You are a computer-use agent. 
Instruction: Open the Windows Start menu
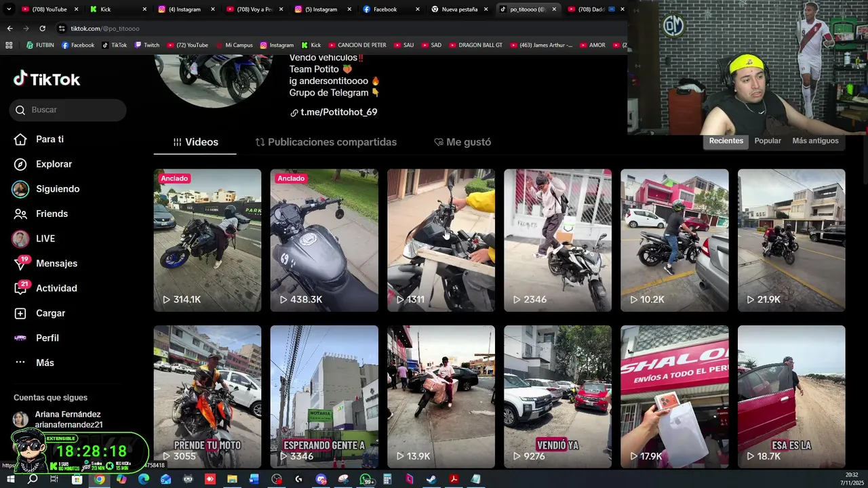coord(10,479)
